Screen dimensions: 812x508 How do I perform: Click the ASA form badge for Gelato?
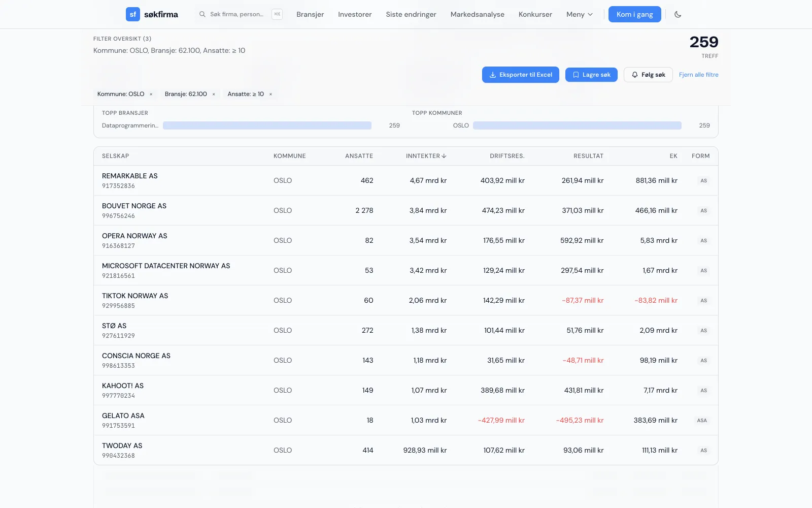702,420
